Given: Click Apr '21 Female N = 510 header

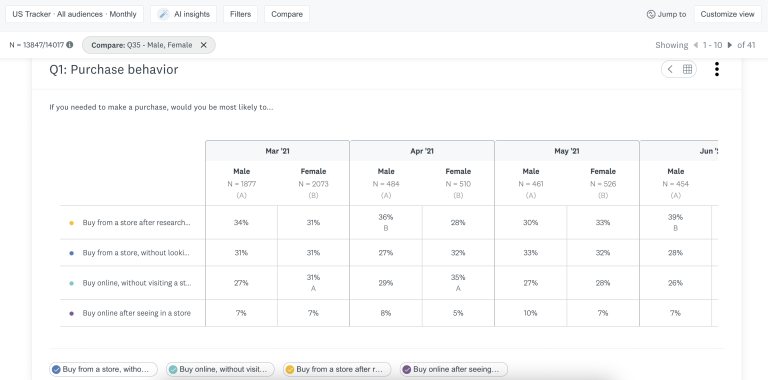Looking at the screenshot, I should pyautogui.click(x=458, y=183).
